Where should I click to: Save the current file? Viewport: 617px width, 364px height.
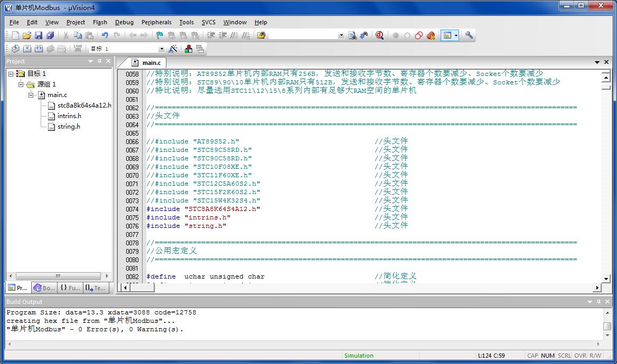(38, 35)
